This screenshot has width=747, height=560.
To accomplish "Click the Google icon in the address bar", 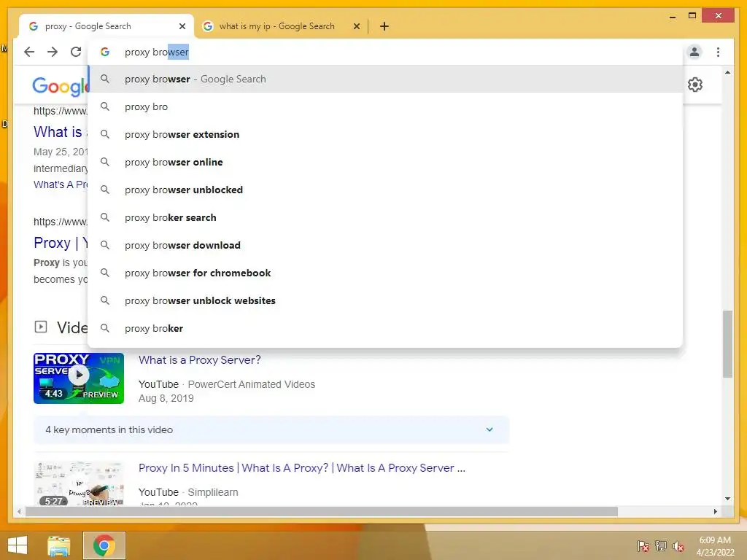I will pos(105,52).
